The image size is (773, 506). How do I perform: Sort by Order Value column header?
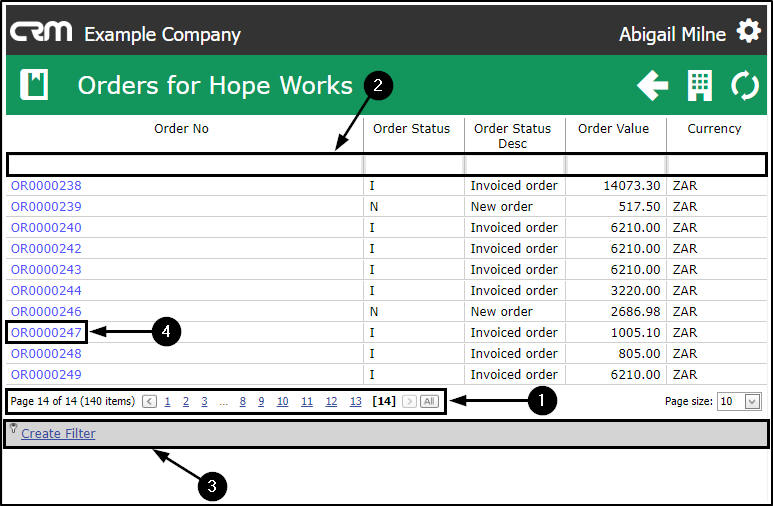tap(613, 129)
